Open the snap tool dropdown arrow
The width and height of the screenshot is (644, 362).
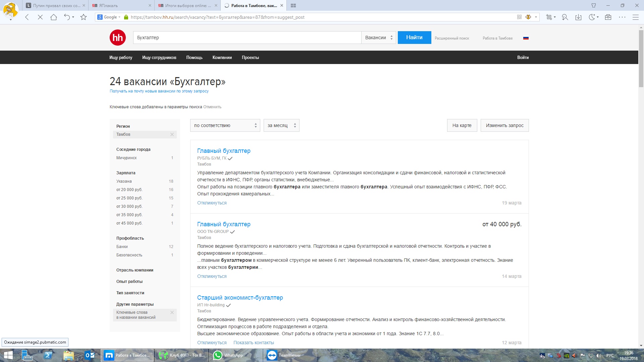coord(555,17)
